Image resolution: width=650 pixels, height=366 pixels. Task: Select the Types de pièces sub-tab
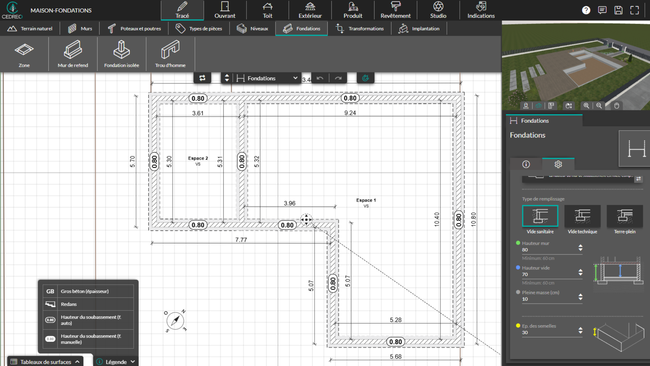click(199, 29)
